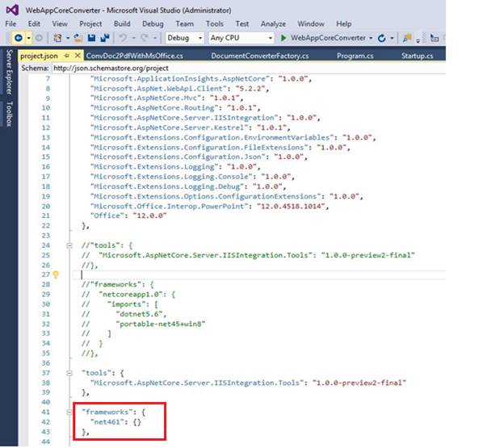The height and width of the screenshot is (448, 491).
Task: Open the Test menu
Action: point(242,23)
